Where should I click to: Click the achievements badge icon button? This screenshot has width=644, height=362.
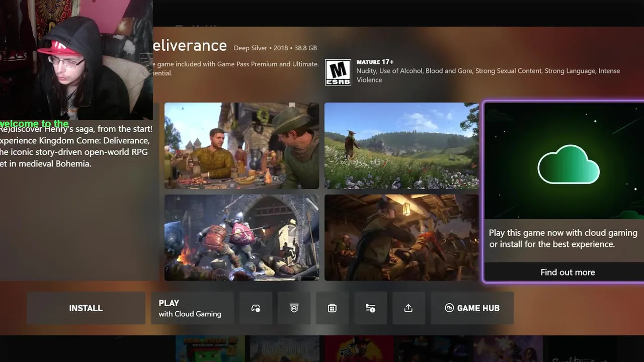[294, 308]
